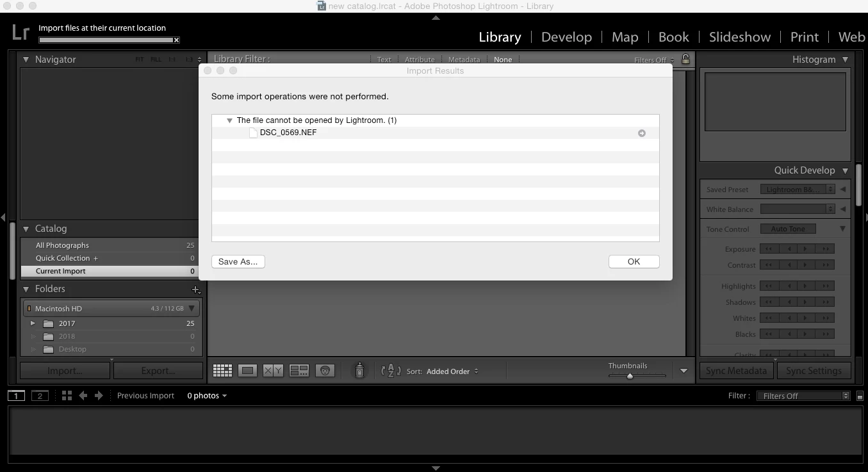Viewport: 868px width, 472px height.
Task: Go forward with the filmstrip right arrow
Action: point(99,396)
